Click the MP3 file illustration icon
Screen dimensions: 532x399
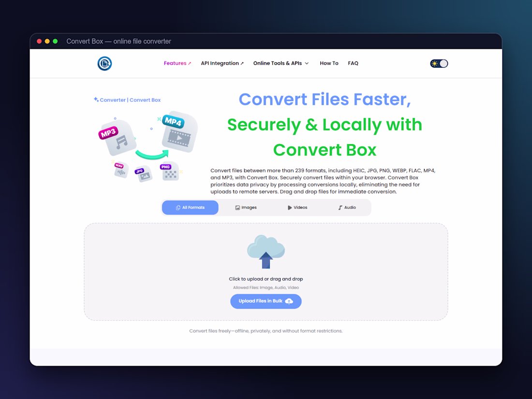point(117,138)
